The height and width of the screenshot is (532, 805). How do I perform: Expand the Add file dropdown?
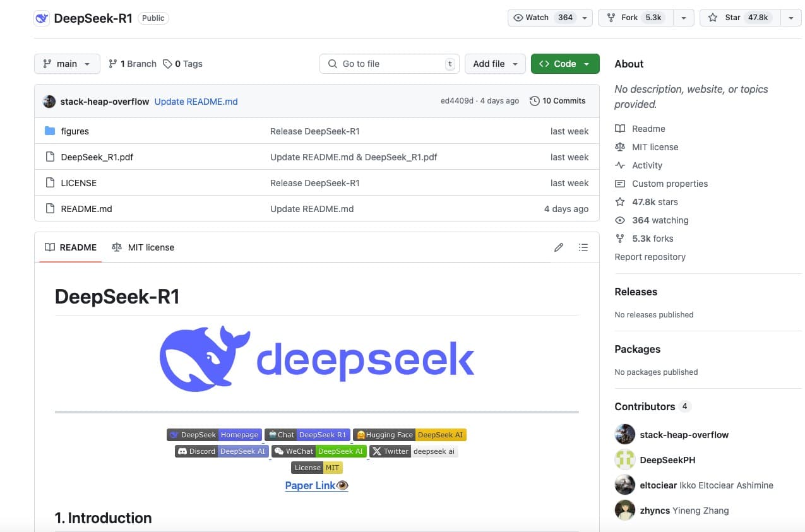pos(495,64)
